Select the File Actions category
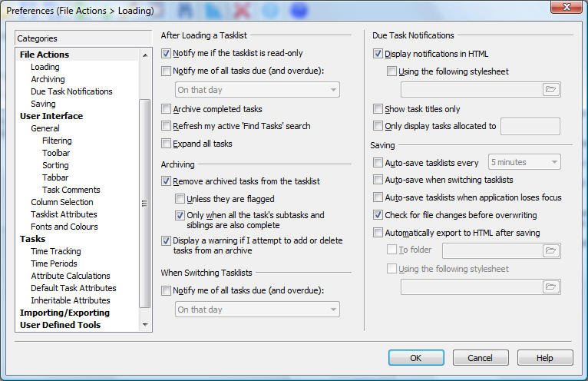Viewport: 588px width, 381px height. tap(45, 55)
